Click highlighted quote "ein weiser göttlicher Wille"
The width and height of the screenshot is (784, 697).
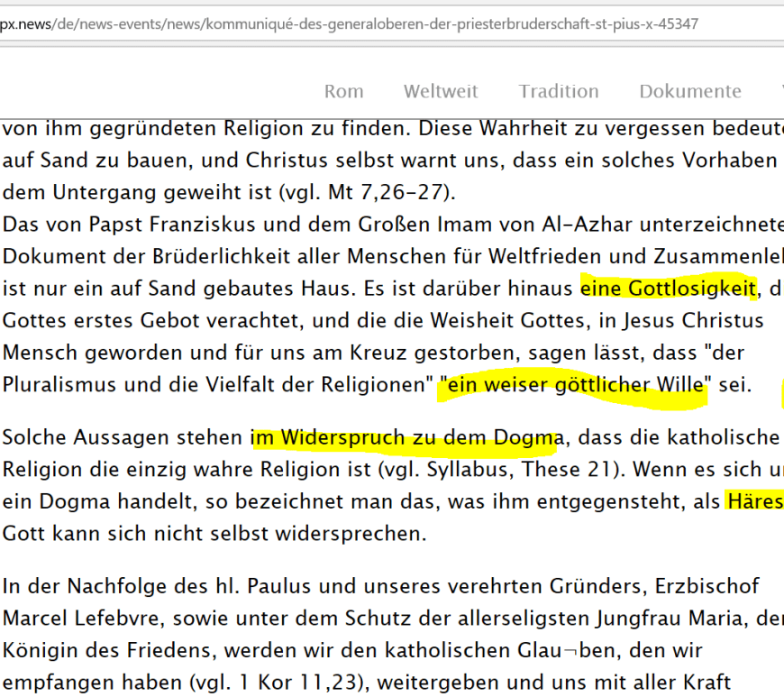(573, 385)
